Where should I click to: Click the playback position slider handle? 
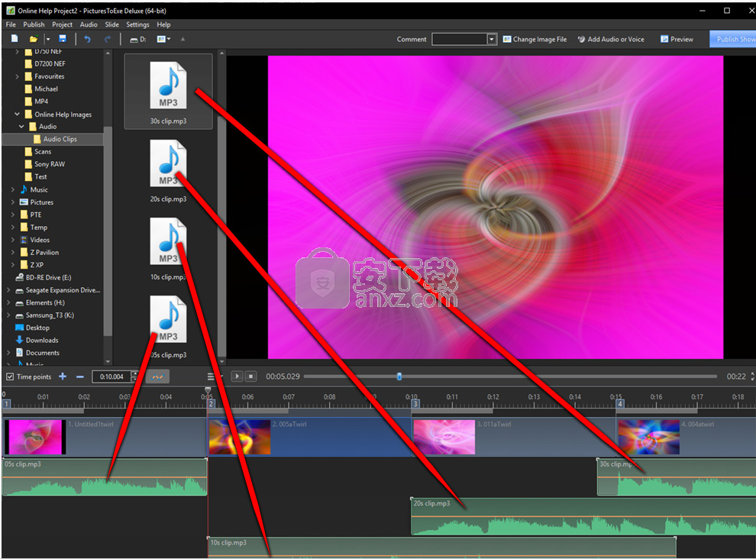pos(399,376)
